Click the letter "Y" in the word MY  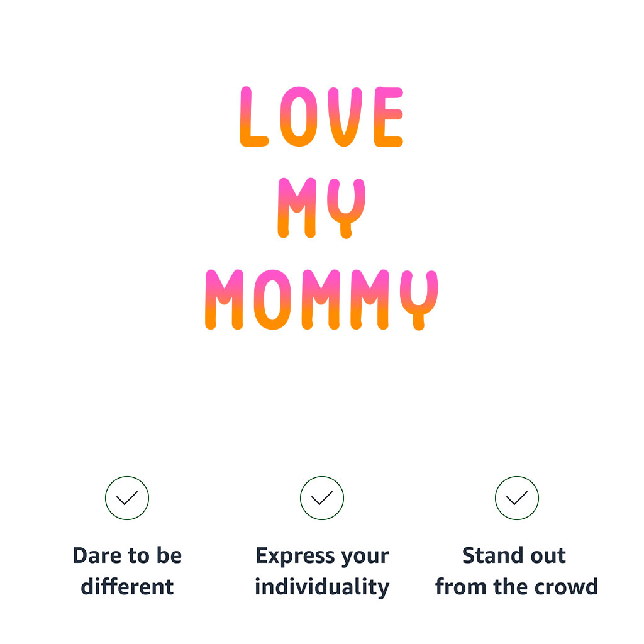[x=345, y=208]
